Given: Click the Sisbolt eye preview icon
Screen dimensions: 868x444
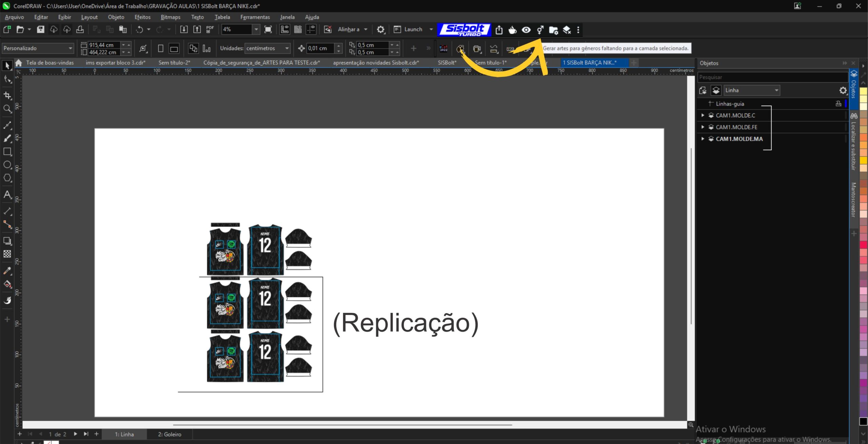Looking at the screenshot, I should 526,30.
